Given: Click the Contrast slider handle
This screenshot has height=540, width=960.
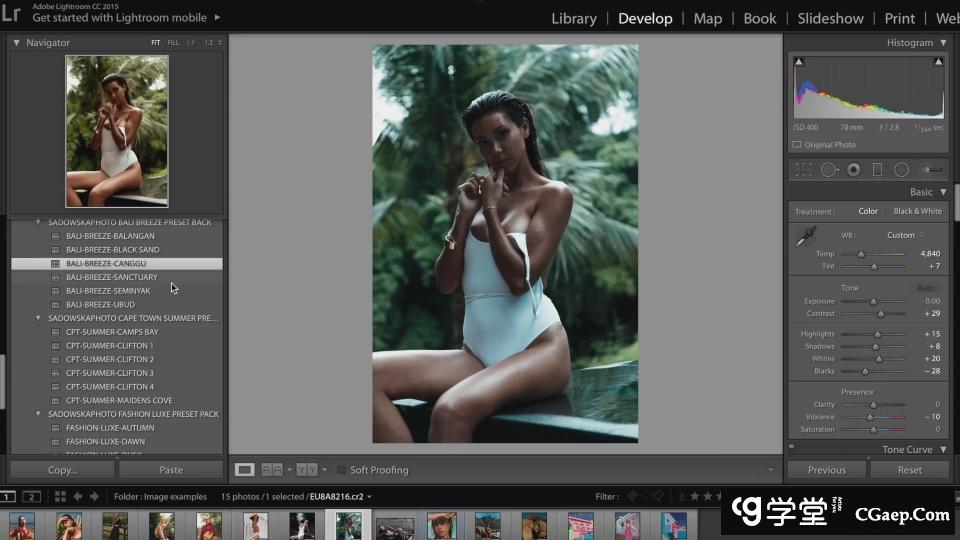Looking at the screenshot, I should click(881, 314).
